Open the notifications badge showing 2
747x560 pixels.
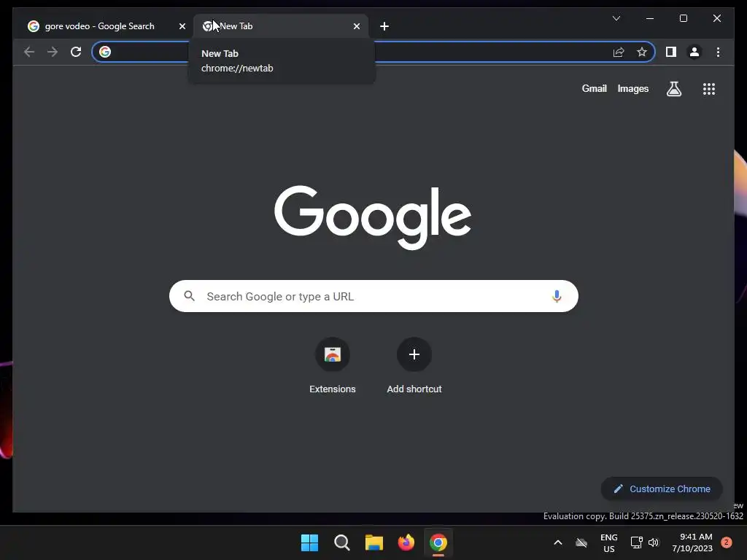click(x=726, y=542)
